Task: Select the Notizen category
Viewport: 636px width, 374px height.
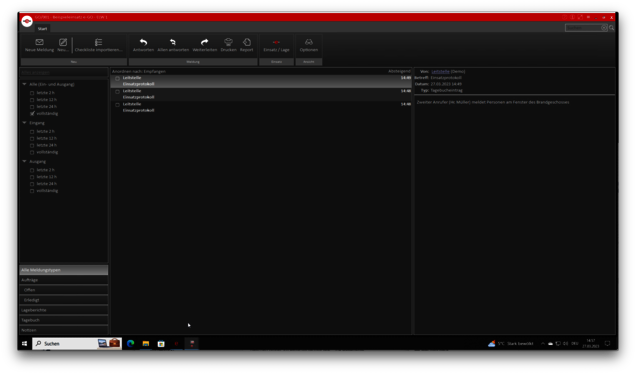Action: [64, 330]
